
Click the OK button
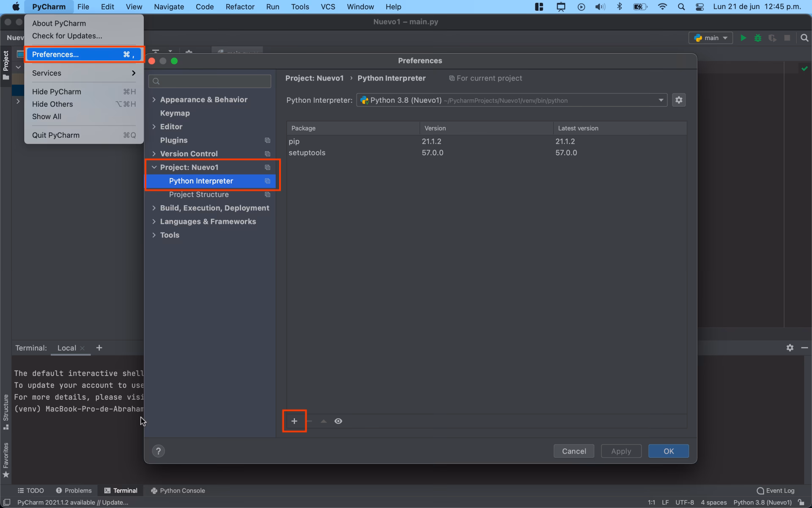tap(668, 451)
